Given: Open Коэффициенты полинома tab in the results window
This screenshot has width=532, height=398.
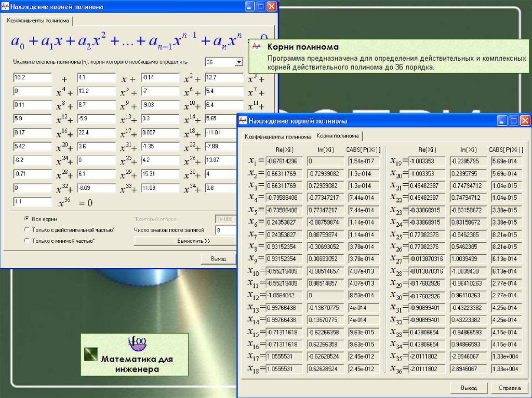Looking at the screenshot, I should coord(278,136).
